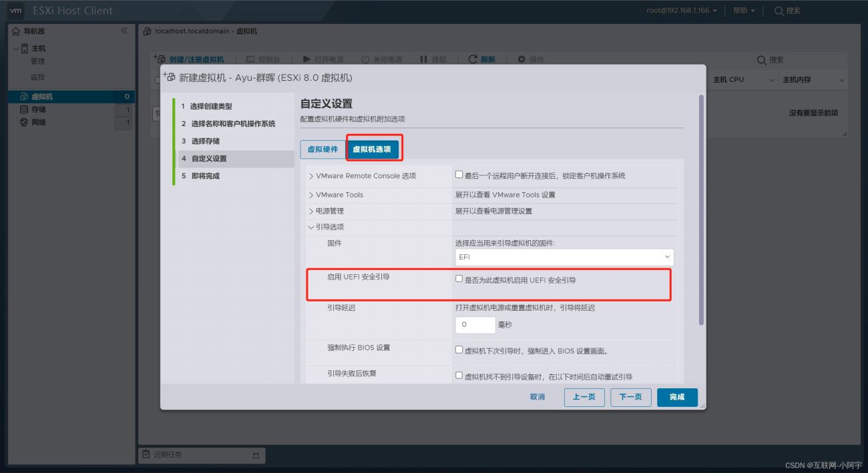
Task: Switch to the Virtual Hardware tab
Action: tap(322, 149)
